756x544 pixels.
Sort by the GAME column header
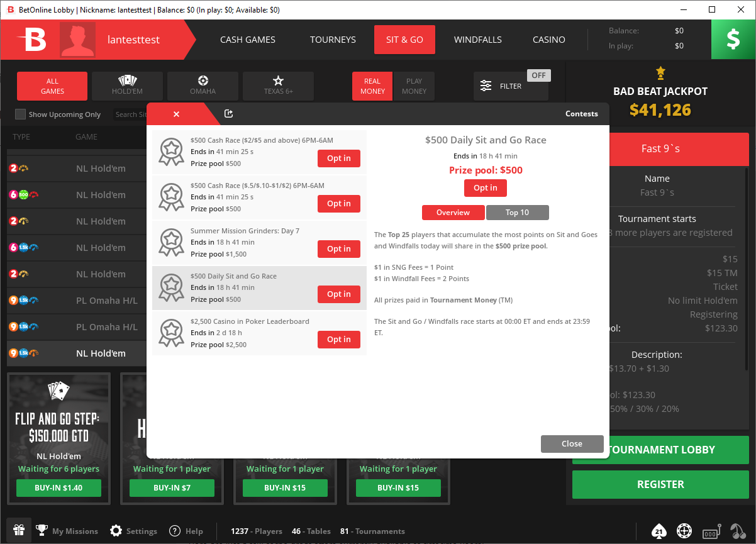point(86,137)
